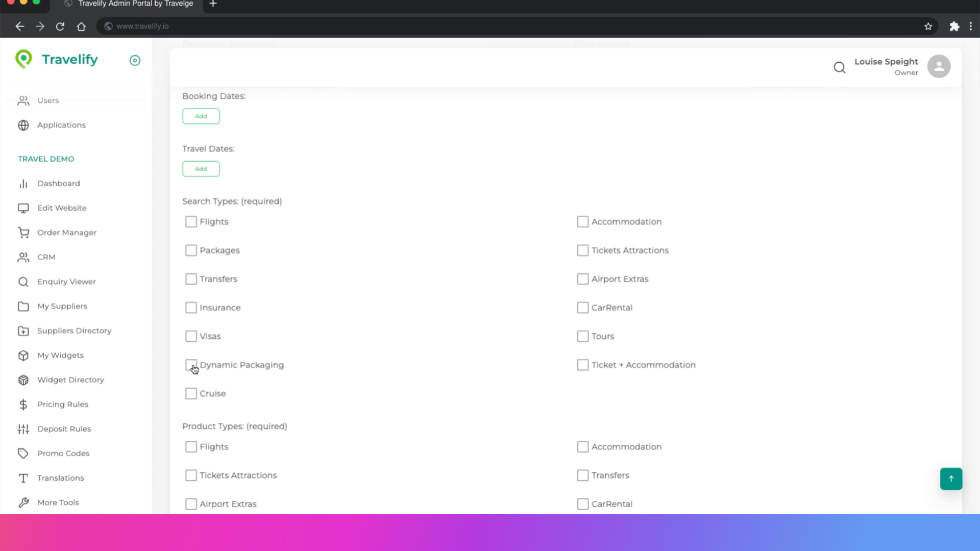Click the scroll-to-top arrow button
Screen dimensions: 980x551
coord(951,479)
